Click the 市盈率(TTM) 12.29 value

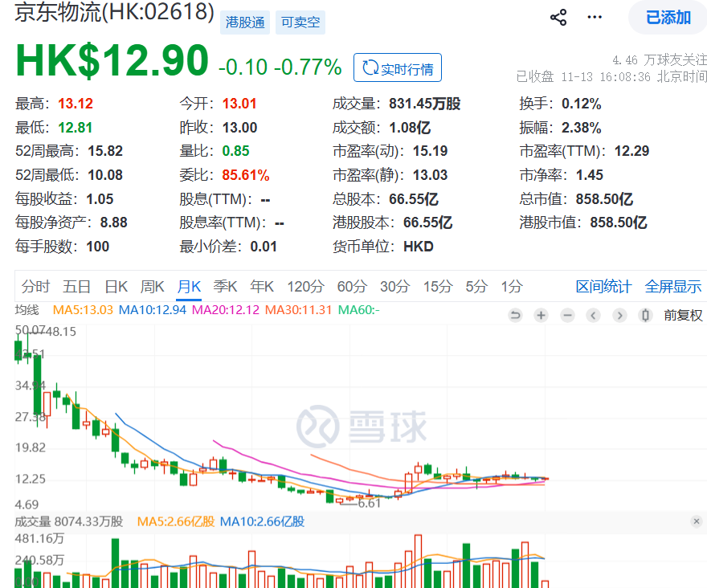tap(631, 151)
